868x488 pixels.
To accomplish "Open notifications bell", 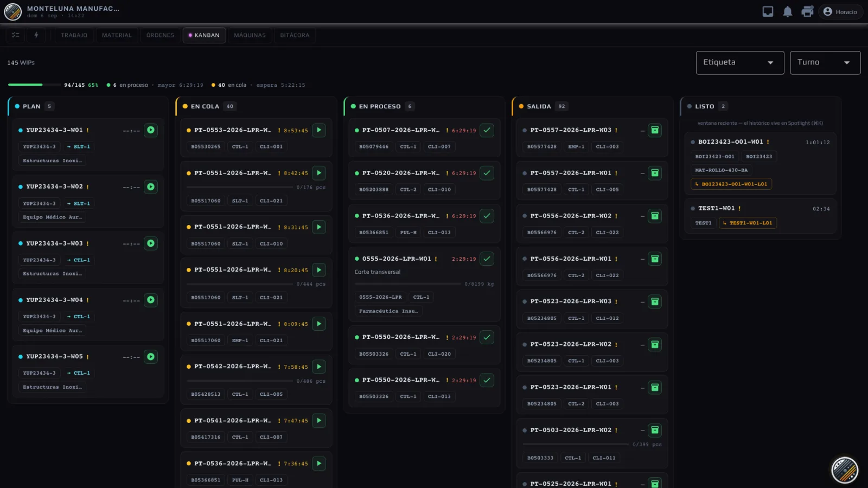I will pos(788,11).
